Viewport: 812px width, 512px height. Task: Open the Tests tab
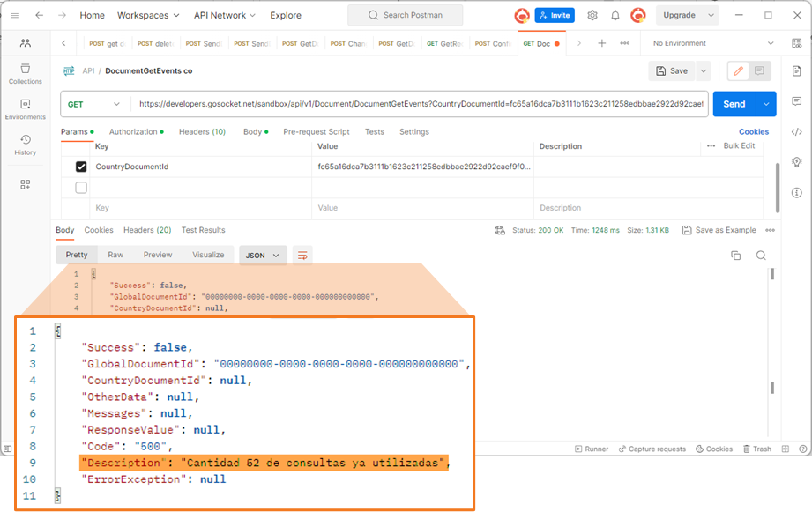(x=375, y=132)
